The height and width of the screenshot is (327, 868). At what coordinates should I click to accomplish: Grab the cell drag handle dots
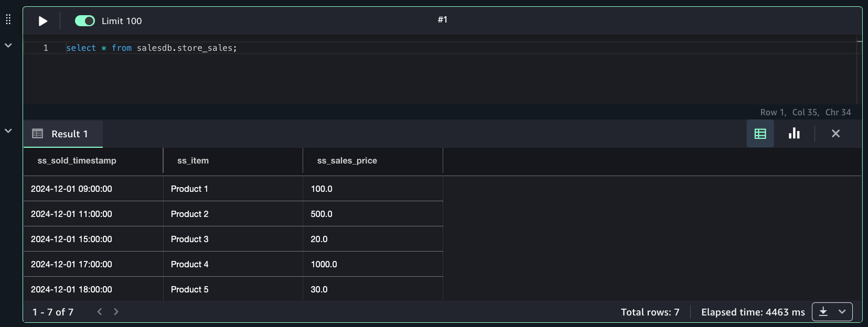tap(8, 20)
